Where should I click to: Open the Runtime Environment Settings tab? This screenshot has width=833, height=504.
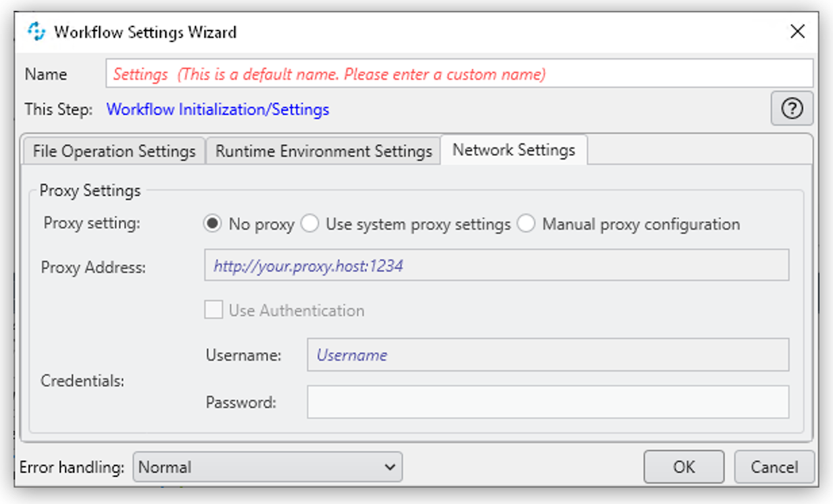click(x=323, y=151)
